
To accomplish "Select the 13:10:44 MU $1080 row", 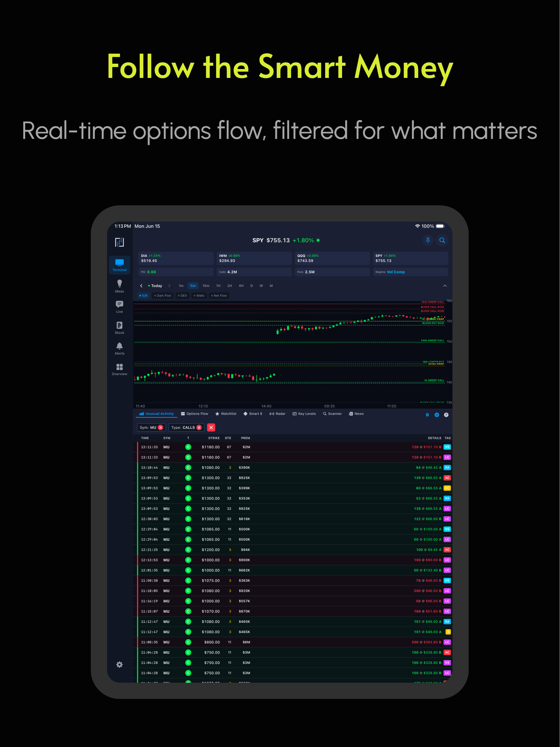I will coord(293,468).
